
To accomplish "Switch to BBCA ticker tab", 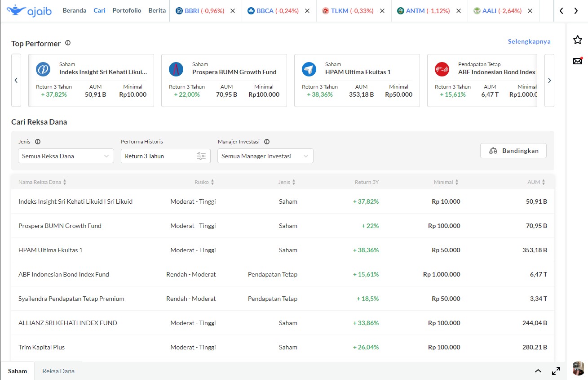I will [273, 11].
